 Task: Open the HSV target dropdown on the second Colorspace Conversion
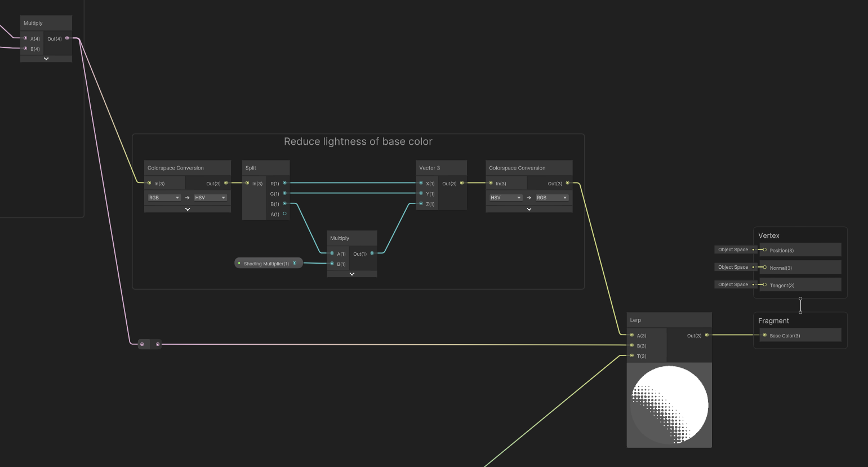coord(505,197)
